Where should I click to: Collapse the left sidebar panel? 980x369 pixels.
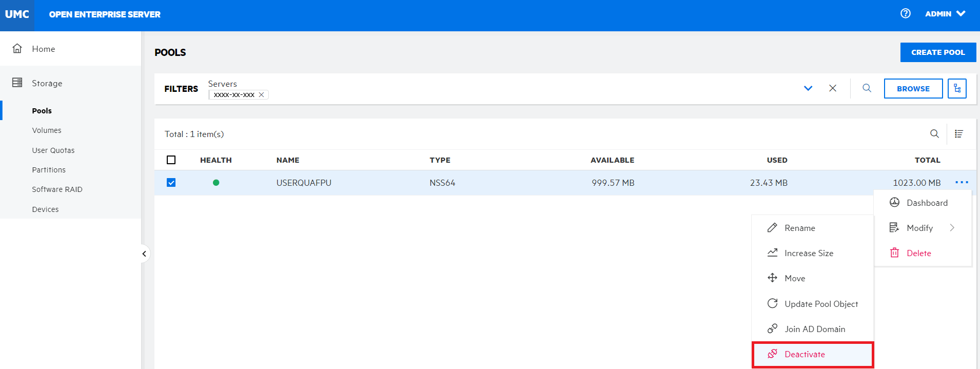click(x=144, y=254)
